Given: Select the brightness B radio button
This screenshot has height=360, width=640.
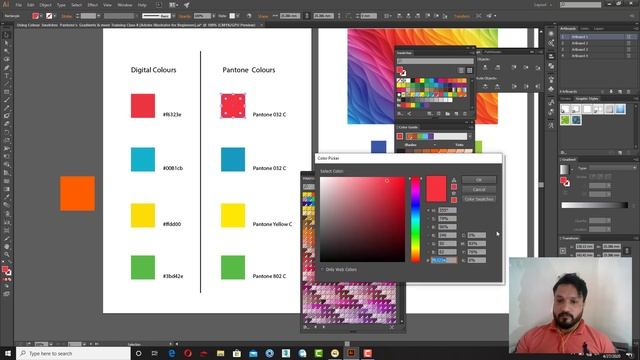Looking at the screenshot, I should (x=428, y=227).
